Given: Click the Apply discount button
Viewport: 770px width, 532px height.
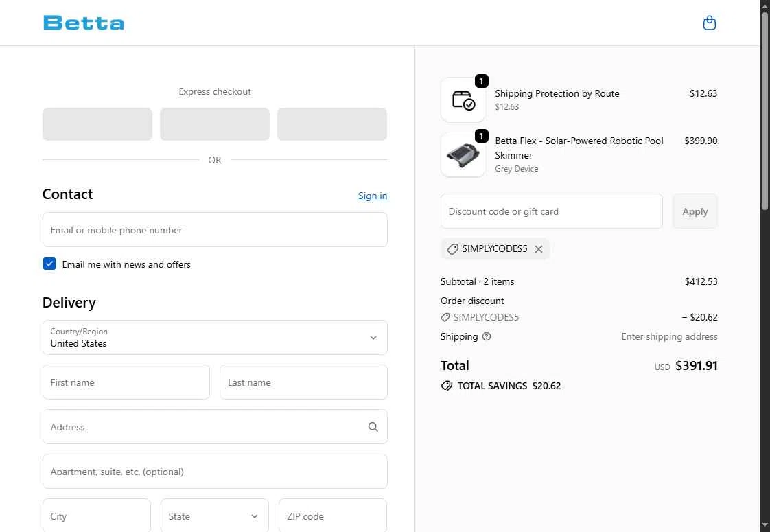Looking at the screenshot, I should click(695, 211).
